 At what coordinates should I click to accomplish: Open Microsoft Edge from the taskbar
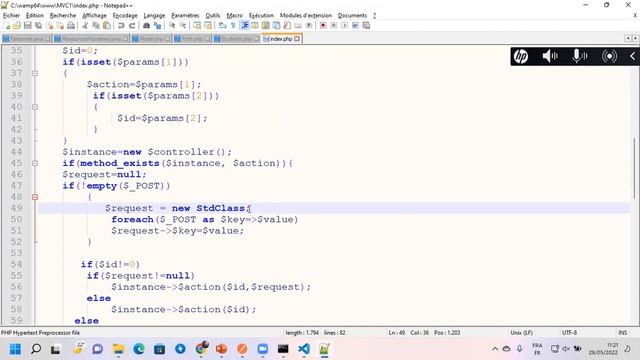coord(139,349)
